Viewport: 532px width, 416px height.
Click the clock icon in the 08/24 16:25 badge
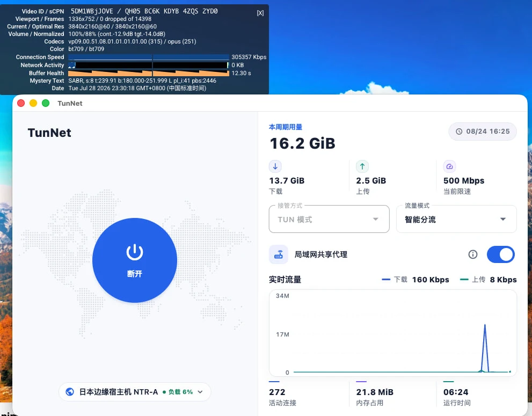point(459,132)
